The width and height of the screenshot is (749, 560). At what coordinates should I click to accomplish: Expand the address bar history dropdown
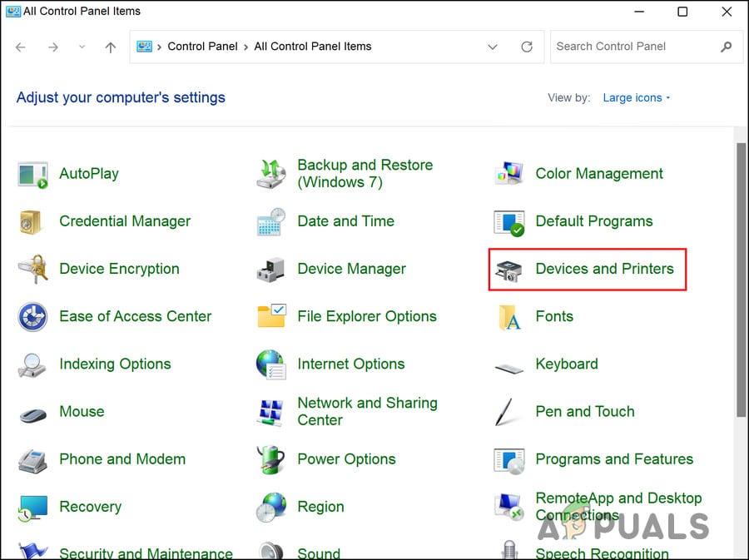(493, 47)
